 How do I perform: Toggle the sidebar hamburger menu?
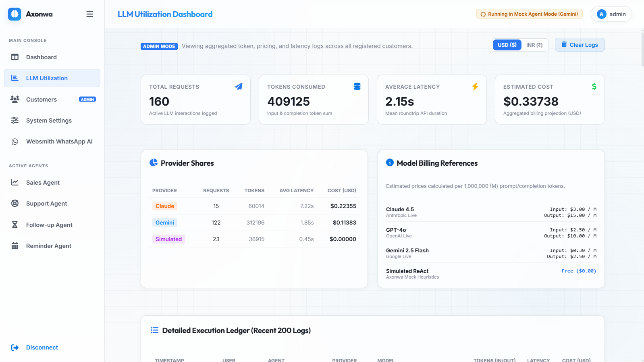90,14
